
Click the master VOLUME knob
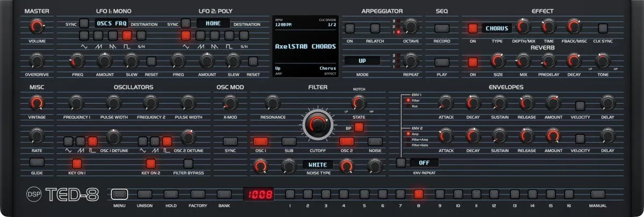36,26
